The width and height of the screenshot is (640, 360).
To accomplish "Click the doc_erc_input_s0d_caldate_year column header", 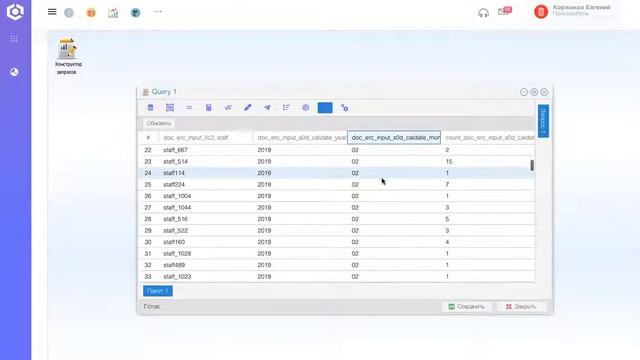I will tap(300, 138).
